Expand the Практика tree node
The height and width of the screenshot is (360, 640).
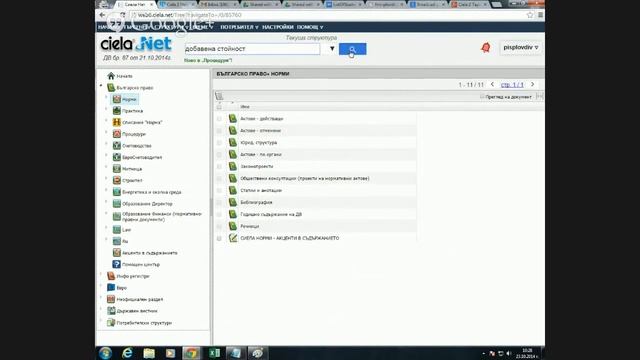click(x=107, y=109)
